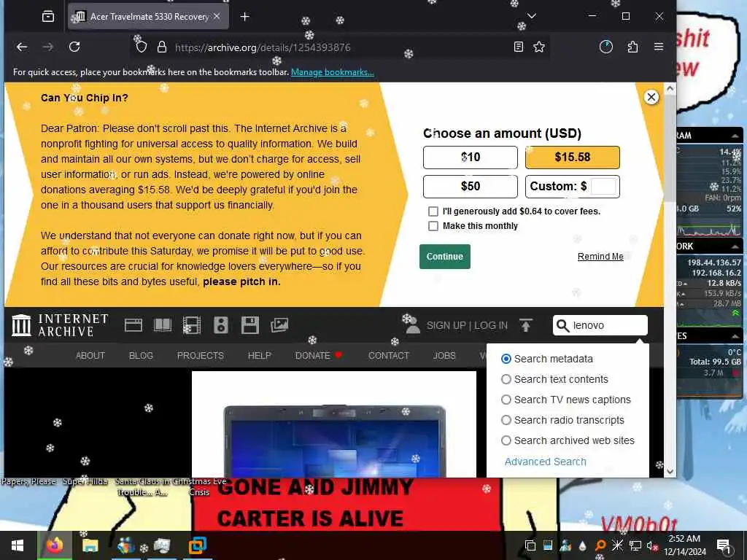The image size is (747, 560).
Task: Bookmark this page with the star
Action: tap(539, 47)
